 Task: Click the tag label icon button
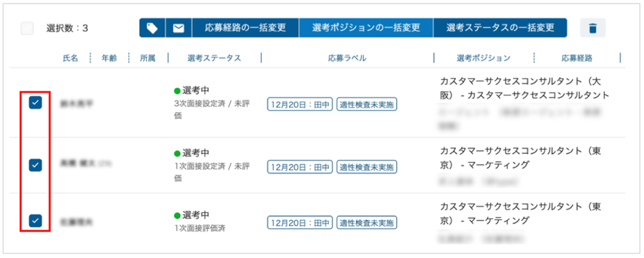point(152,28)
